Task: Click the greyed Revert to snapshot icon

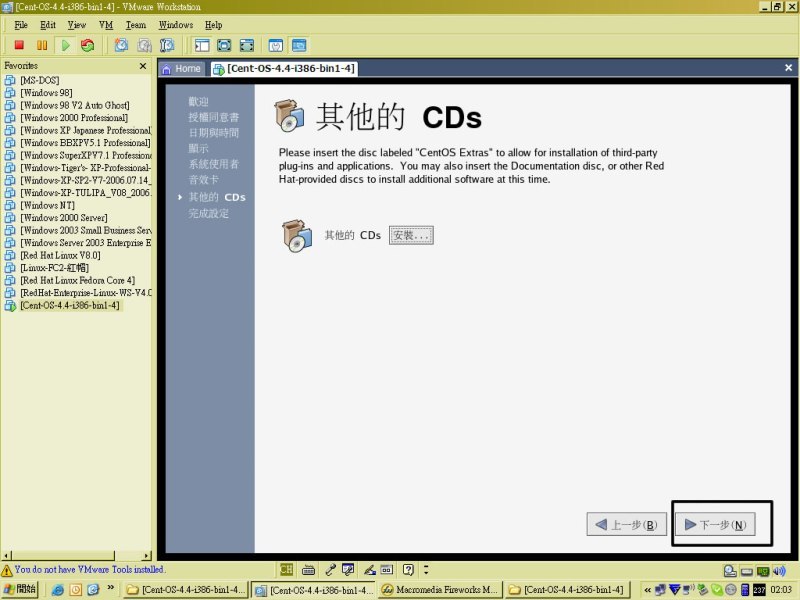Action: pyautogui.click(x=144, y=45)
